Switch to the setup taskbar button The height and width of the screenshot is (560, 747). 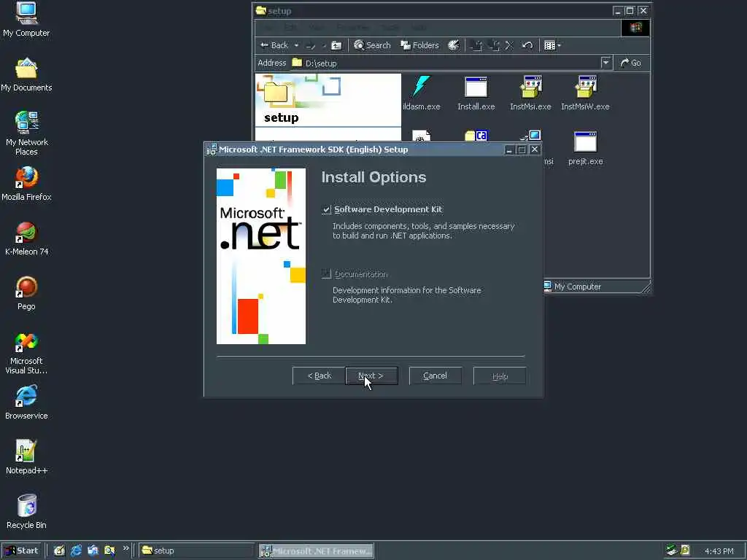click(196, 551)
